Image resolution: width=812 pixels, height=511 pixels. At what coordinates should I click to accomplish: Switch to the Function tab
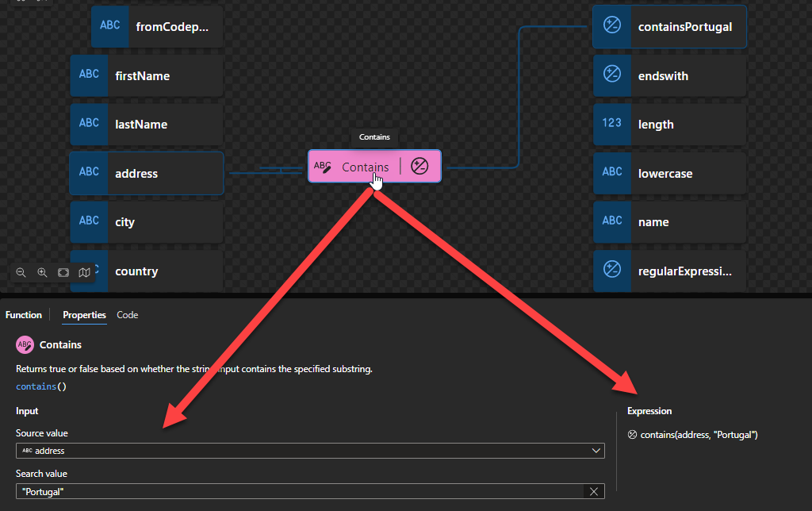[x=24, y=315]
